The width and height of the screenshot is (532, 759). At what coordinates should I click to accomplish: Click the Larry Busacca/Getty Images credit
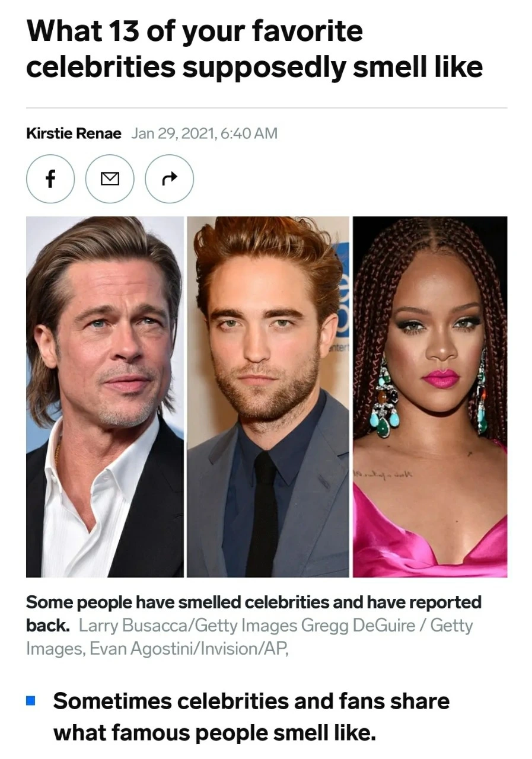tap(188, 626)
